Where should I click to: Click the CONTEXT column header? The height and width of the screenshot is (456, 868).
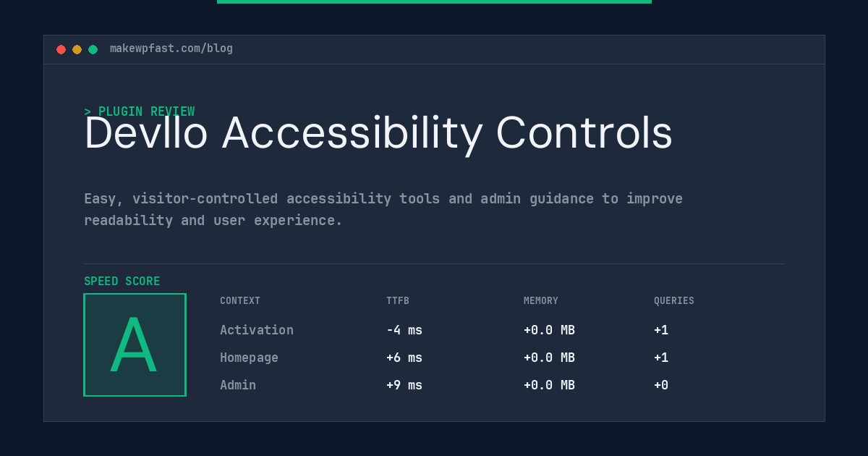click(240, 301)
